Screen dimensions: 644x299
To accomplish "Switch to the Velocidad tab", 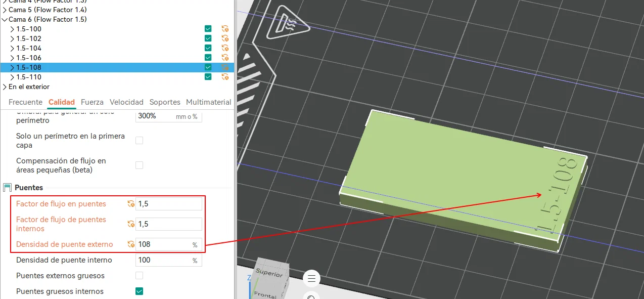I will click(126, 102).
